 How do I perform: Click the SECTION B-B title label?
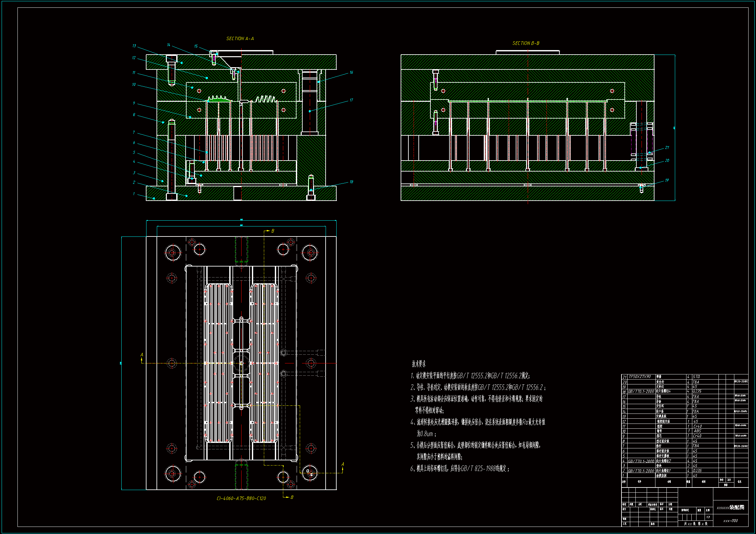coord(525,43)
